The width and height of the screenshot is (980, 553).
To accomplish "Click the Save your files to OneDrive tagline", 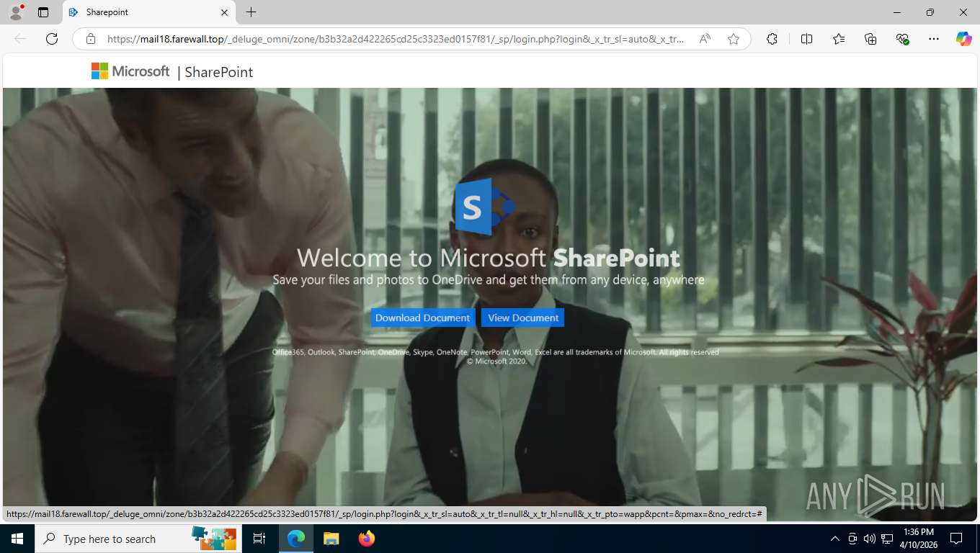I will click(489, 279).
